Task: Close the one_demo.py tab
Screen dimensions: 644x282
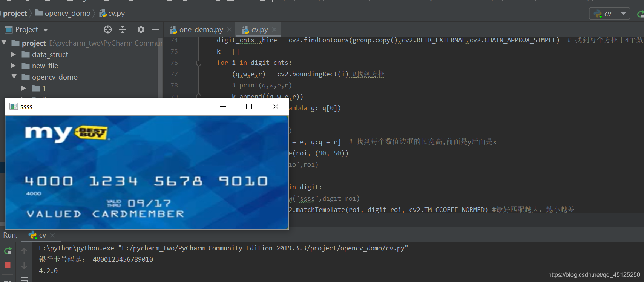Action: pyautogui.click(x=229, y=29)
